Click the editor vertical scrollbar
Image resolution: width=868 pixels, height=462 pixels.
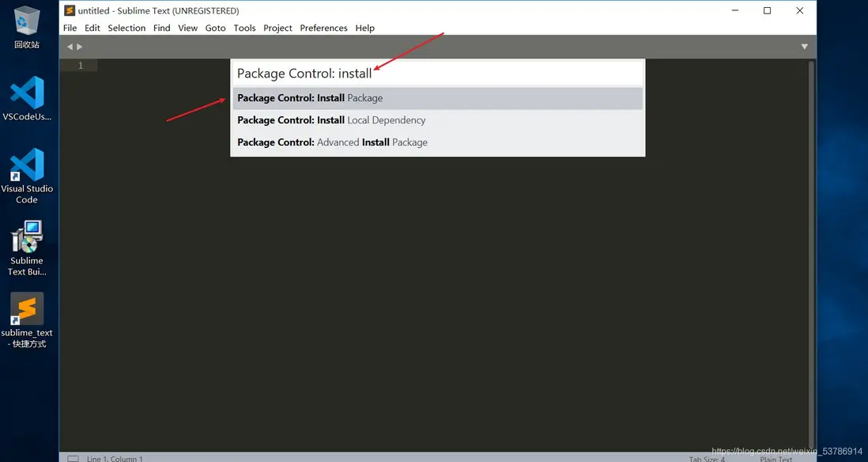pyautogui.click(x=812, y=255)
